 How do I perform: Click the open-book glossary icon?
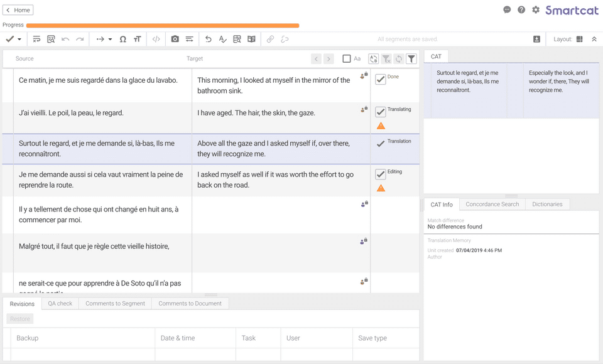[x=251, y=39]
